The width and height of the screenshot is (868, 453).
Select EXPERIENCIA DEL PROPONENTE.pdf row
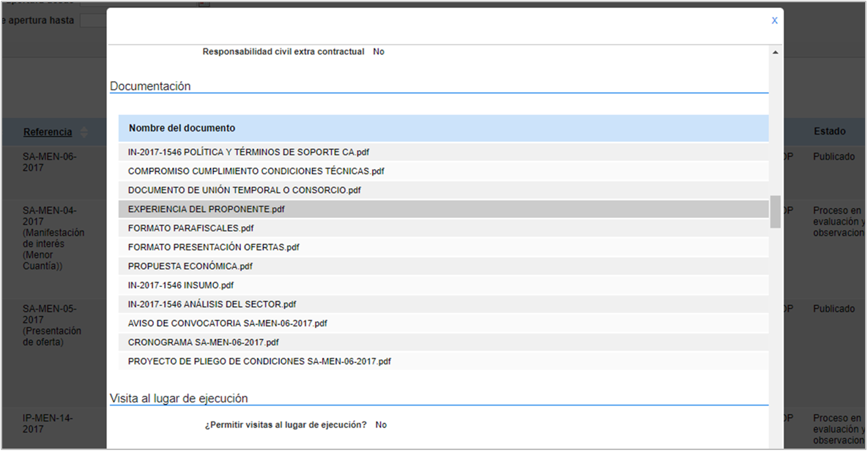(x=443, y=209)
